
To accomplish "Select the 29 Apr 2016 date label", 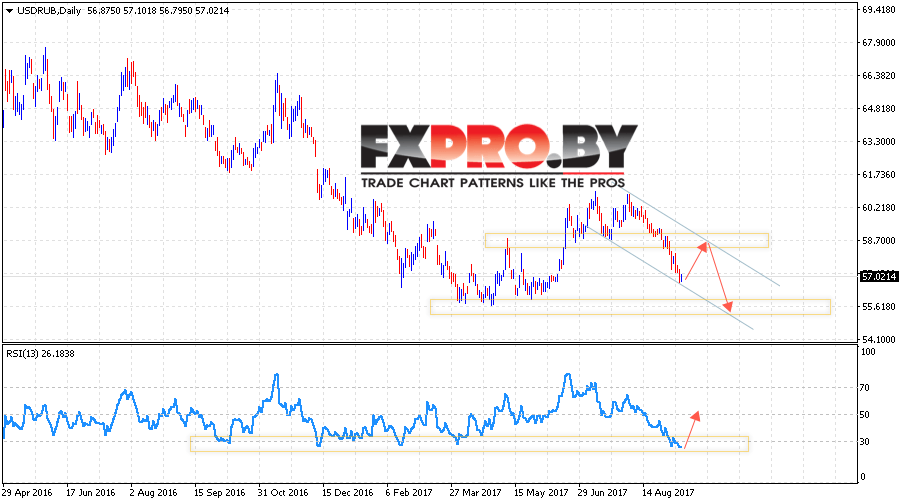I will (x=27, y=493).
